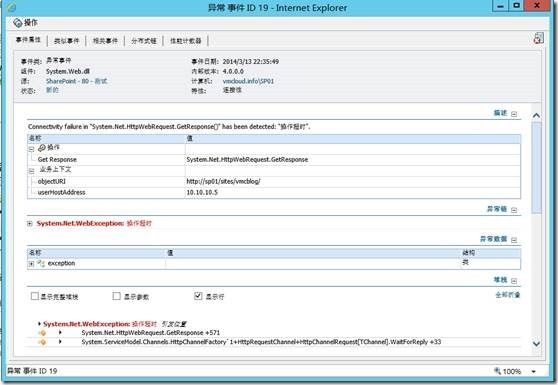Select the event date 2014/3/13 22:35:49
Viewport: 558px width, 385px height.
[x=251, y=62]
